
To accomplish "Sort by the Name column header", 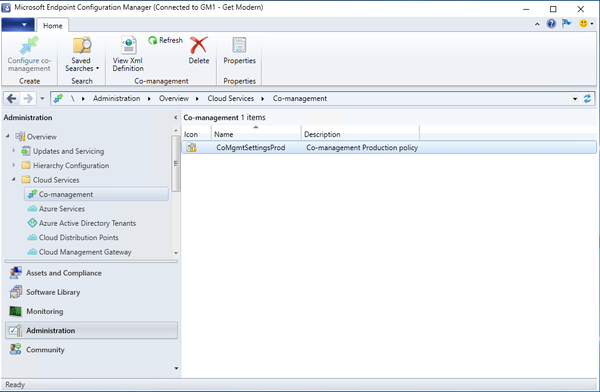I will pyautogui.click(x=256, y=134).
